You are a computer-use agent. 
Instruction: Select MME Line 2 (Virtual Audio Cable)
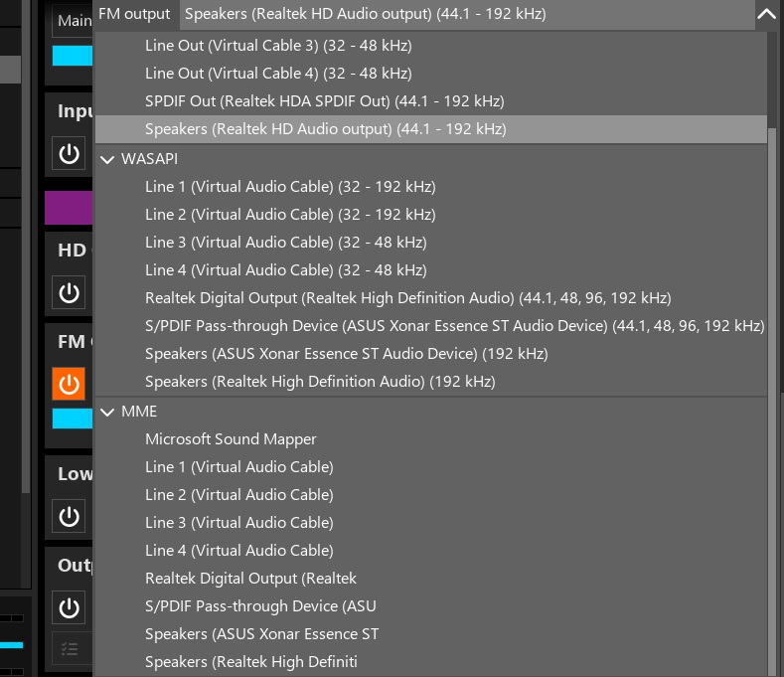[431, 495]
